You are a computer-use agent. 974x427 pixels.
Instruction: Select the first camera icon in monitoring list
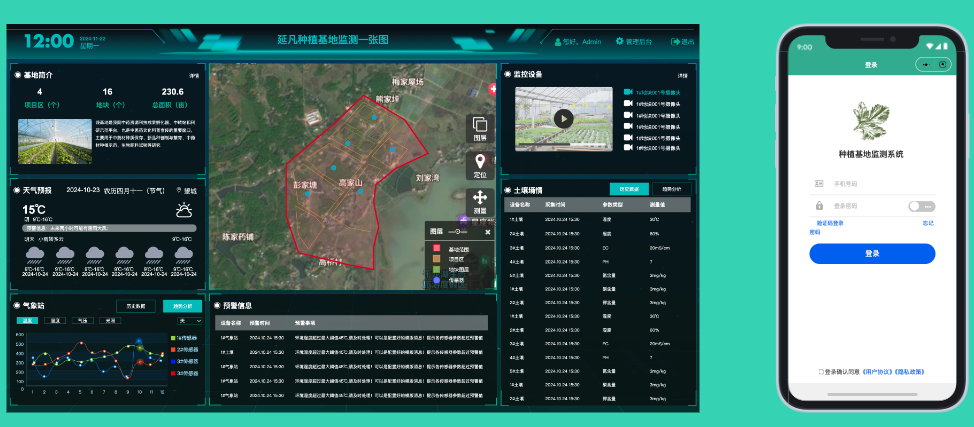[x=628, y=93]
